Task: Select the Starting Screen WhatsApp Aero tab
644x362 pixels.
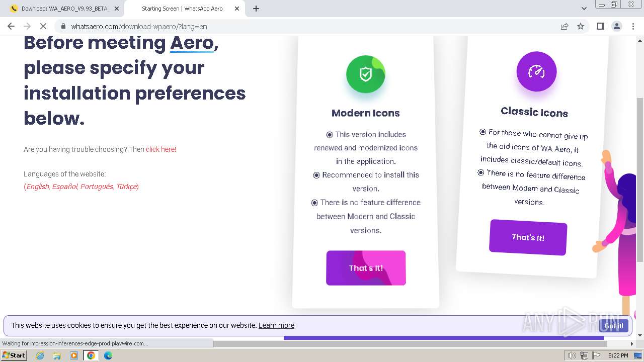Action: pos(184,9)
